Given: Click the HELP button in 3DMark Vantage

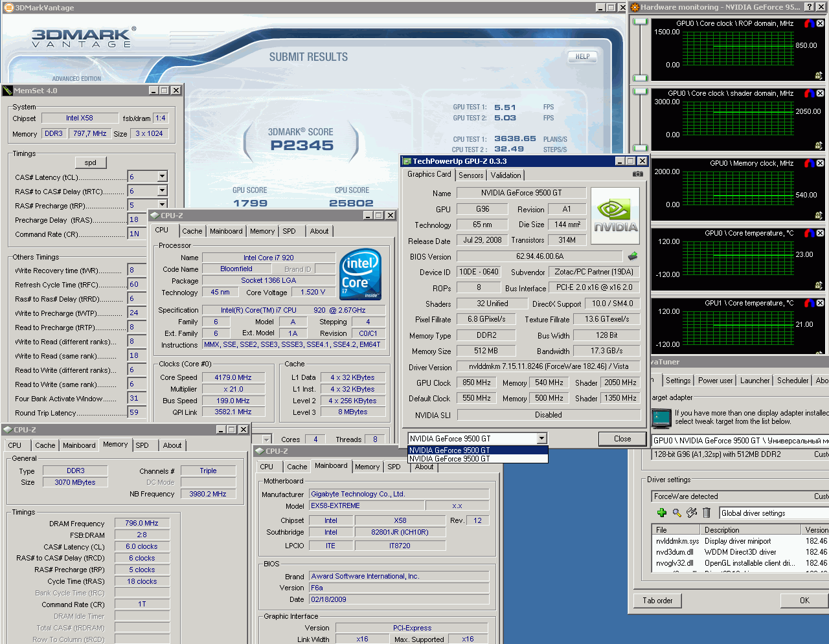Looking at the screenshot, I should click(x=582, y=56).
